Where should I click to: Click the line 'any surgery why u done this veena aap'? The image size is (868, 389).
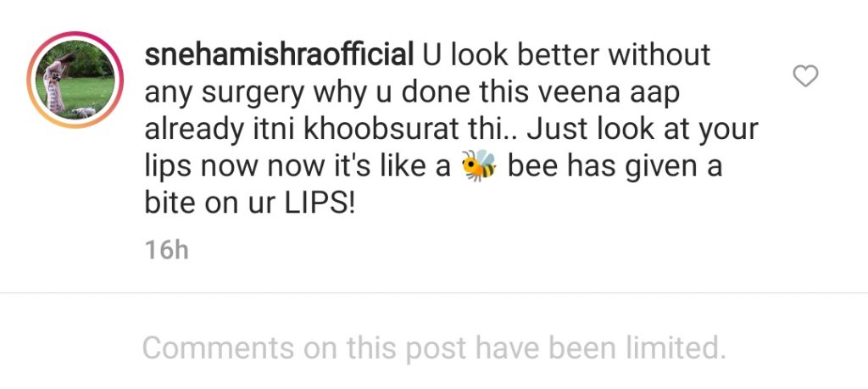coord(412,93)
